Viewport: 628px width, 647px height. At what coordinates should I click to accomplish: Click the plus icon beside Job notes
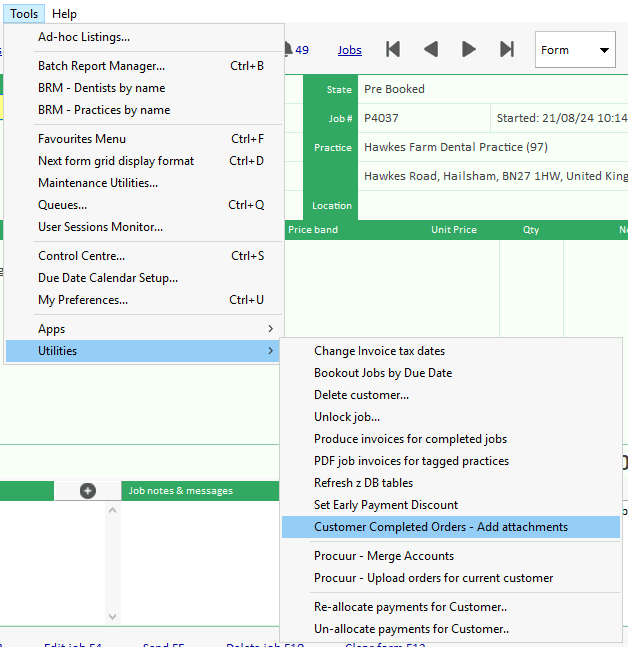coord(88,490)
